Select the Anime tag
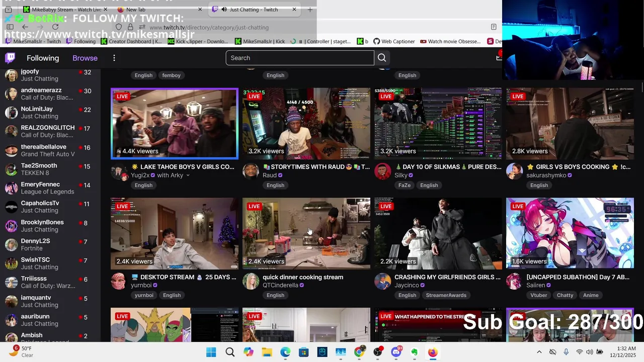 591,296
